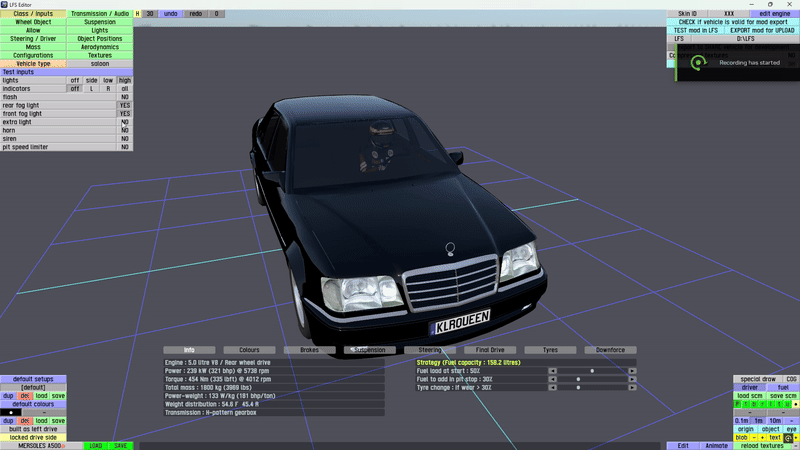Toggle extra light value
Viewport: 800px width, 450px height.
125,122
